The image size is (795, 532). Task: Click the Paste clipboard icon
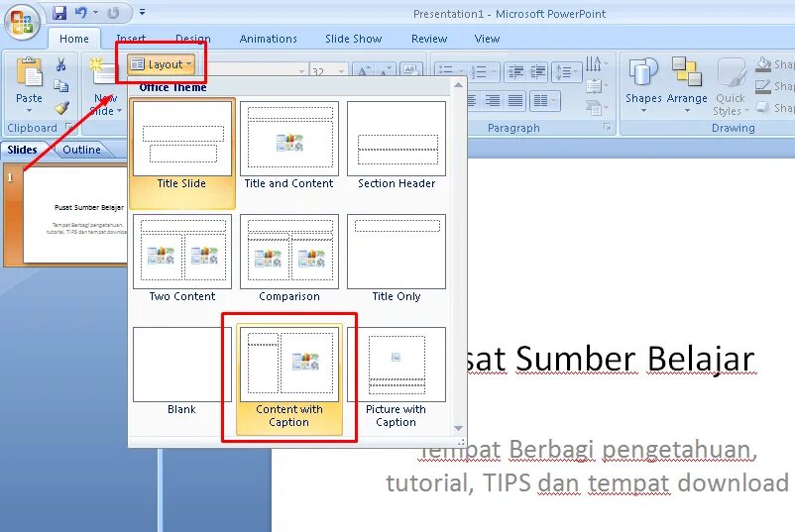click(x=30, y=72)
